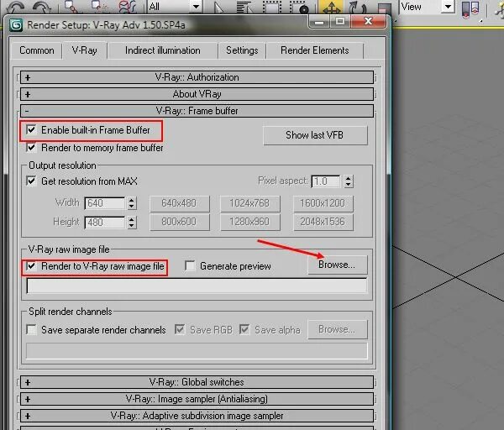Image resolution: width=504 pixels, height=430 pixels.
Task: Close the Render Setup dialog
Action: click(x=369, y=22)
